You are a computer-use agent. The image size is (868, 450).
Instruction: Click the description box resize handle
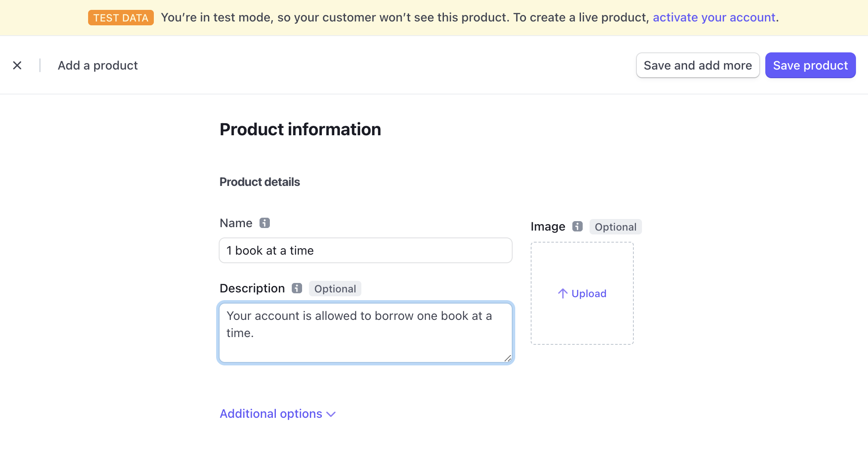pyautogui.click(x=507, y=358)
